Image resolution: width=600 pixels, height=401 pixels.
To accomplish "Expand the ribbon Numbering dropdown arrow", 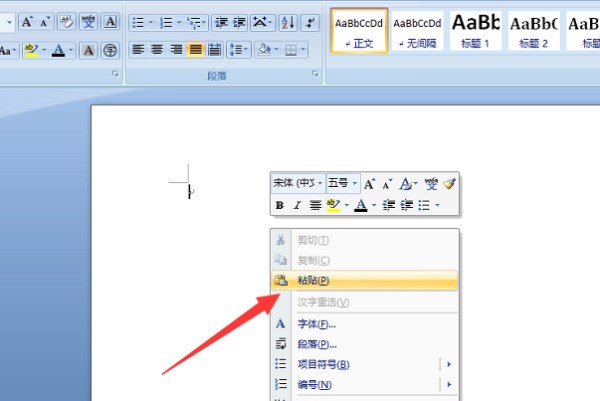I will tap(179, 23).
